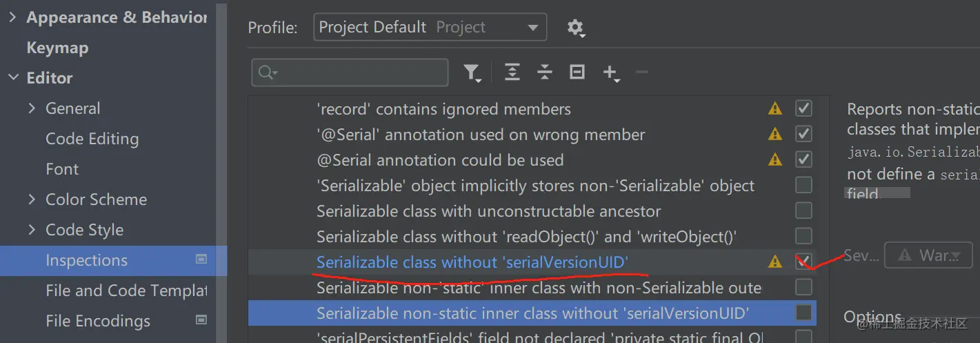Select Font under Editor settings

[62, 169]
